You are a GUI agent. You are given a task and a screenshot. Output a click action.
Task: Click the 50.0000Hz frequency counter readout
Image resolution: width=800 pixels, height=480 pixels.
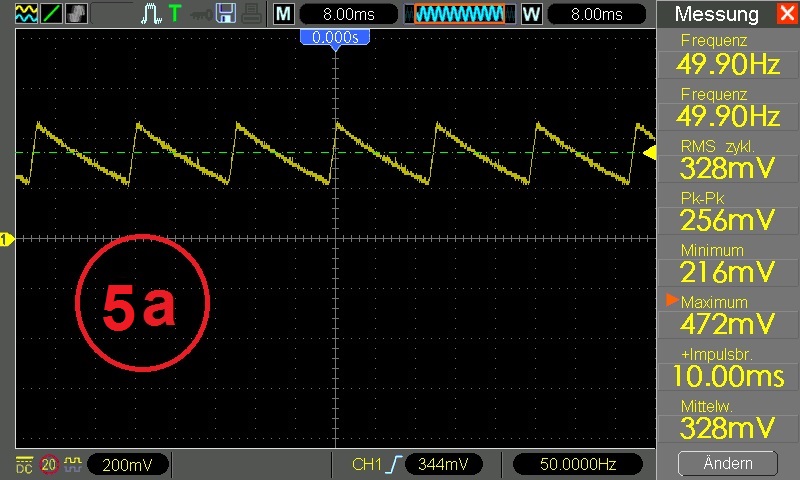click(578, 464)
